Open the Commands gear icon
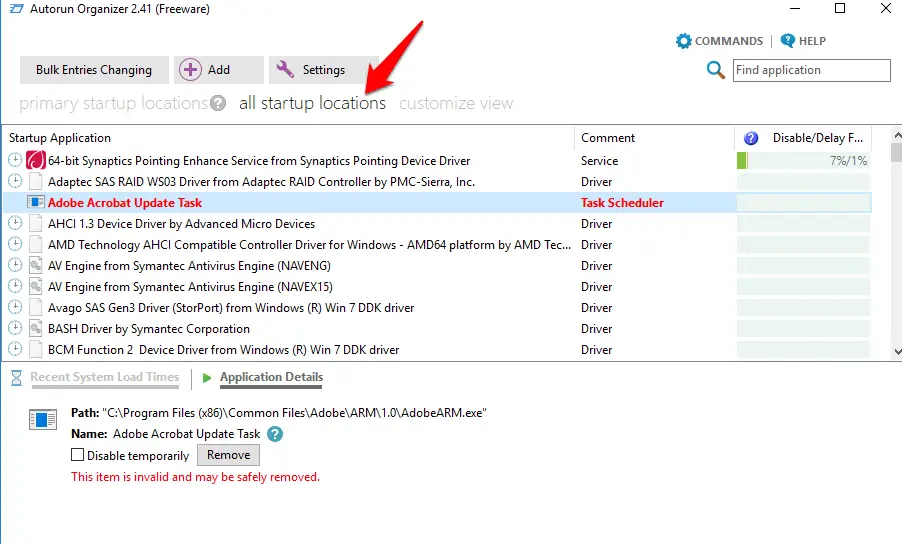This screenshot has height=544, width=902. [683, 41]
